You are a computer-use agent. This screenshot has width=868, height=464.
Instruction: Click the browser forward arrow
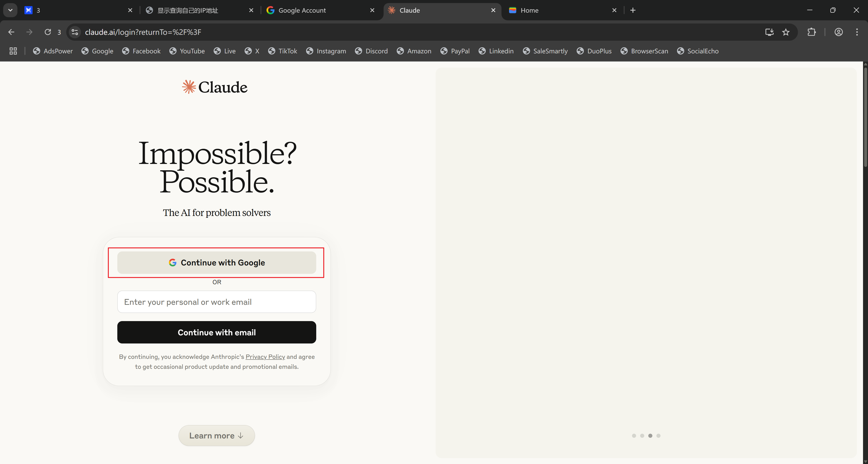coord(29,32)
